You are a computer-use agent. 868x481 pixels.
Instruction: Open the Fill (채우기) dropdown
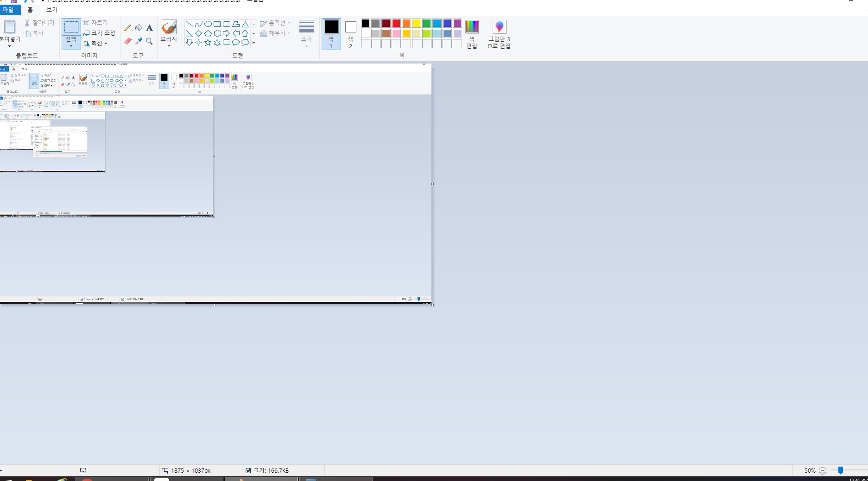(x=275, y=33)
